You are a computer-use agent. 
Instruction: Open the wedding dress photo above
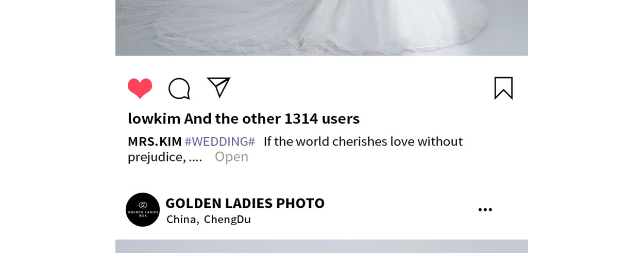[x=321, y=28]
